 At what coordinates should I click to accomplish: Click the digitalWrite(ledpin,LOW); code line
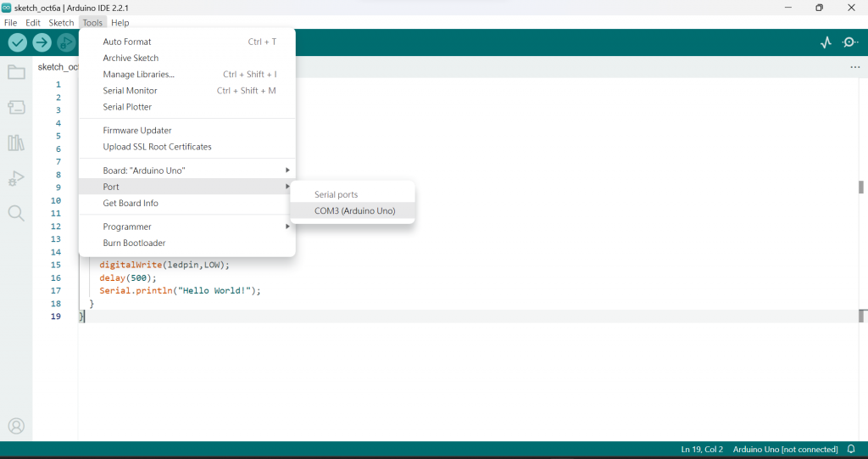[164, 265]
